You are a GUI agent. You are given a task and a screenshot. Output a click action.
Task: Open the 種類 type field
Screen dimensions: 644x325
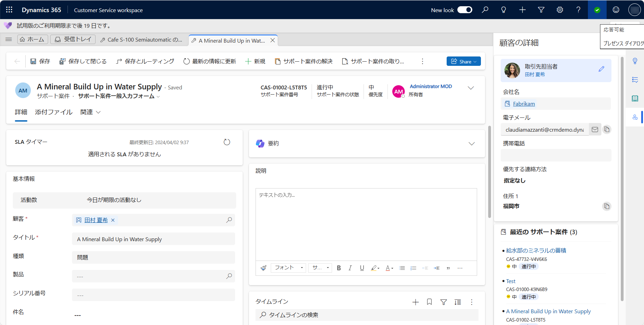(x=153, y=257)
